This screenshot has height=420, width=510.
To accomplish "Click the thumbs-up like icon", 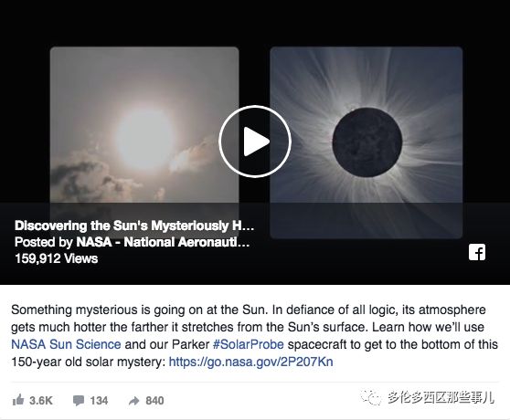I will [18, 400].
